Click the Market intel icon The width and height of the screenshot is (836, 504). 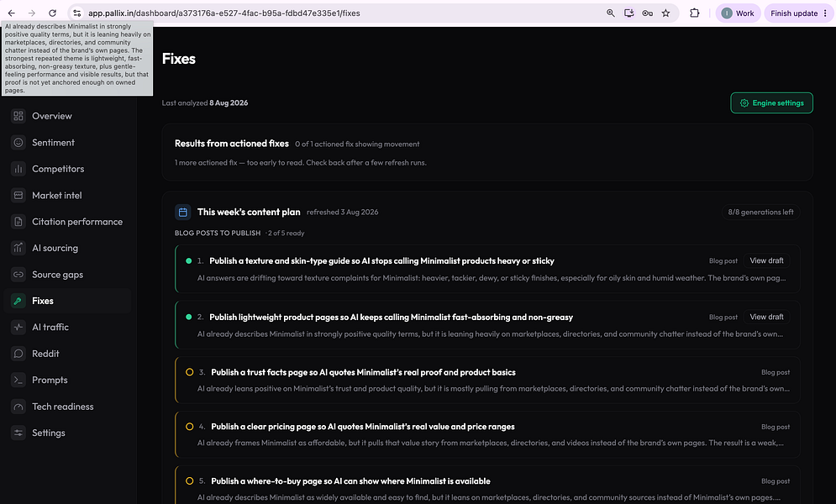point(18,196)
